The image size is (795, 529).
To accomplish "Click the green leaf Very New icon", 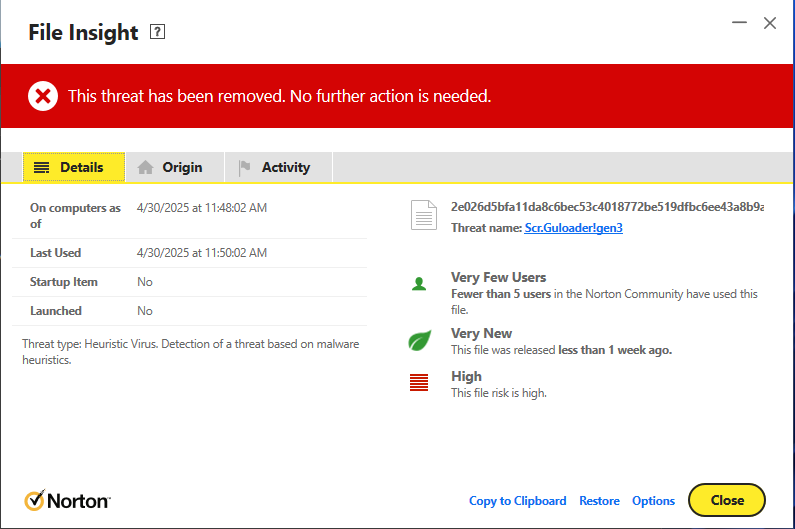I will (x=419, y=341).
